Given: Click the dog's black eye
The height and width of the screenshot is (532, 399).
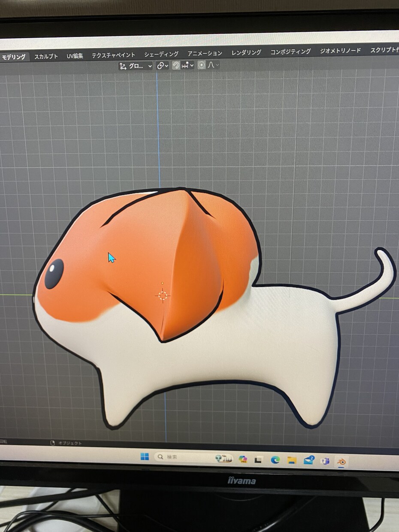Looking at the screenshot, I should [54, 274].
